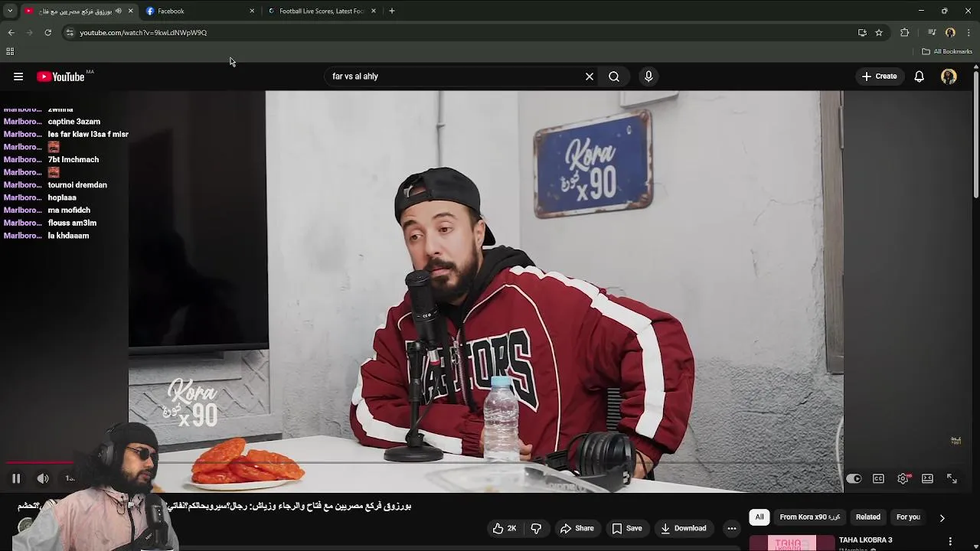This screenshot has width=980, height=551.
Task: Turn on closed captions
Action: coord(878,478)
